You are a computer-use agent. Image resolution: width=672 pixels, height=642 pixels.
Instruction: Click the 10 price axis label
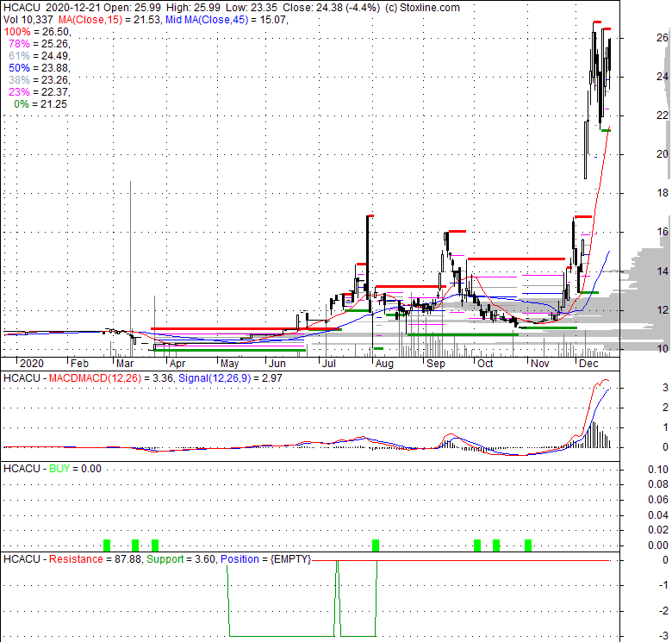point(663,348)
